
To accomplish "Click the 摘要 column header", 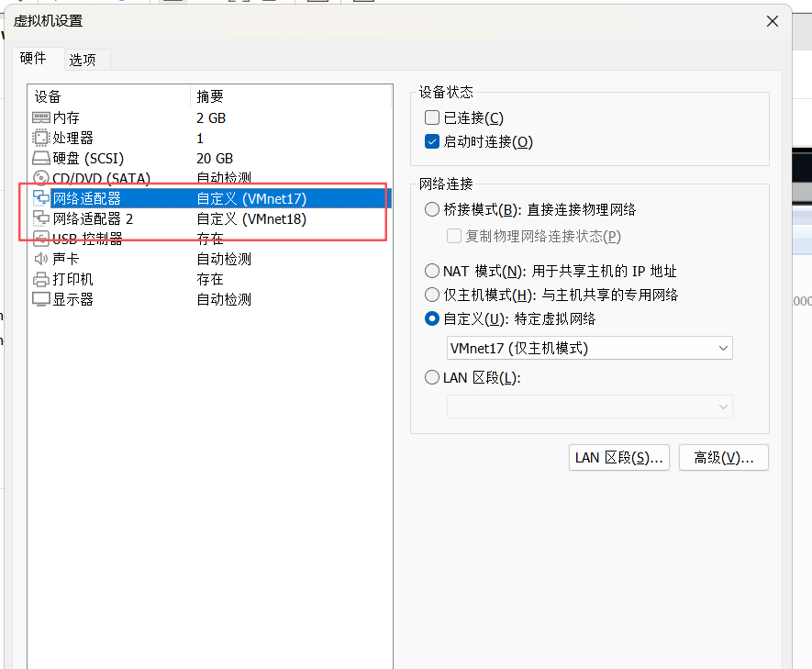I will pos(291,96).
